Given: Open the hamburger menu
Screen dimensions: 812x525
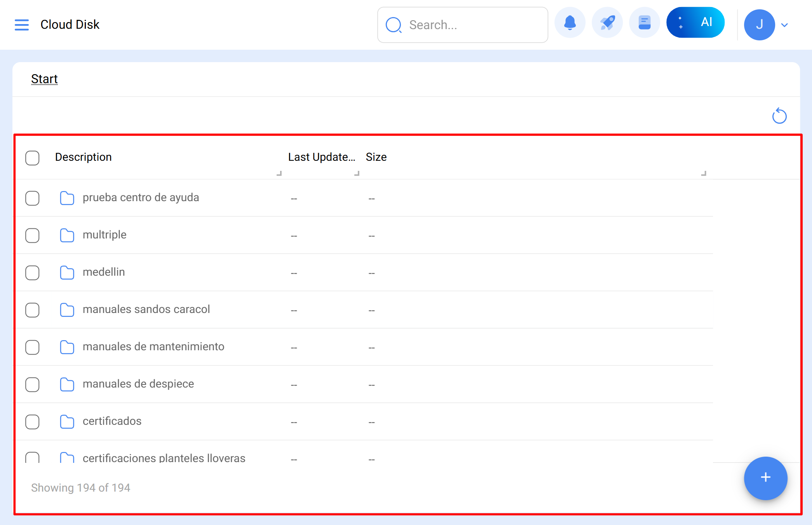Looking at the screenshot, I should click(x=22, y=25).
